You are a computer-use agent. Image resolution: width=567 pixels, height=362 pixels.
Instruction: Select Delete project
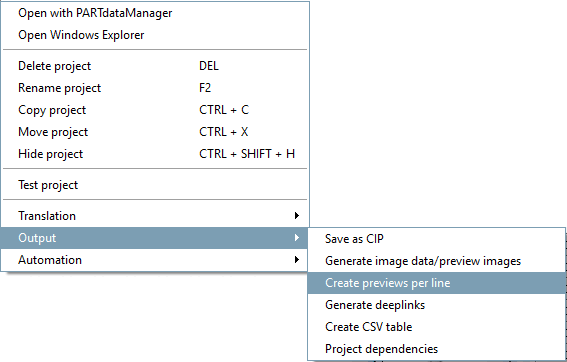coord(155,66)
